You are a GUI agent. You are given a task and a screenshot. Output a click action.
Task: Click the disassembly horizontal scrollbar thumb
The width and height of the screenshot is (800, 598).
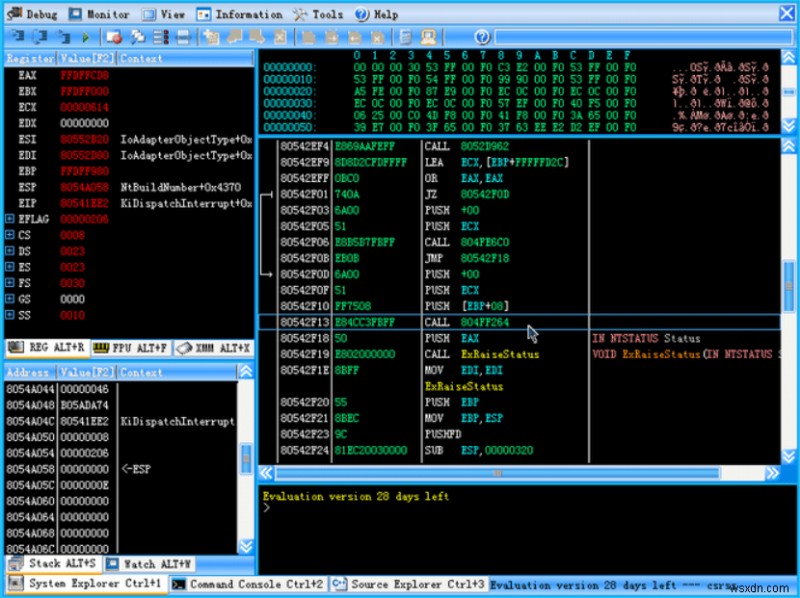(x=498, y=473)
